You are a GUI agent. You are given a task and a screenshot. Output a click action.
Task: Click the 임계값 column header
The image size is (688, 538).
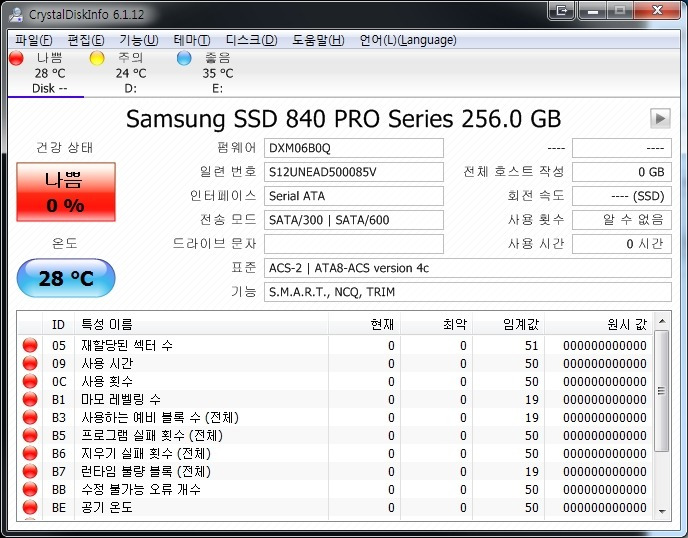tap(509, 324)
